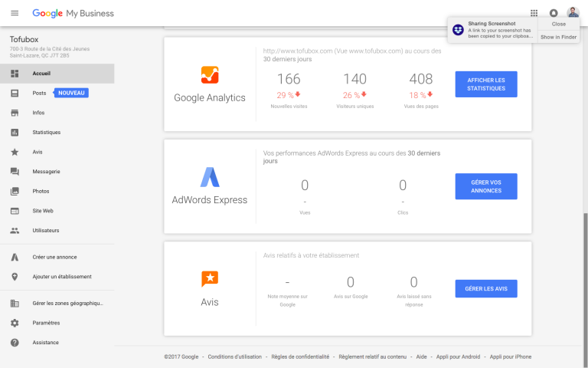The image size is (588, 368).
Task: Click the Statistiques bar chart icon
Action: 15,132
